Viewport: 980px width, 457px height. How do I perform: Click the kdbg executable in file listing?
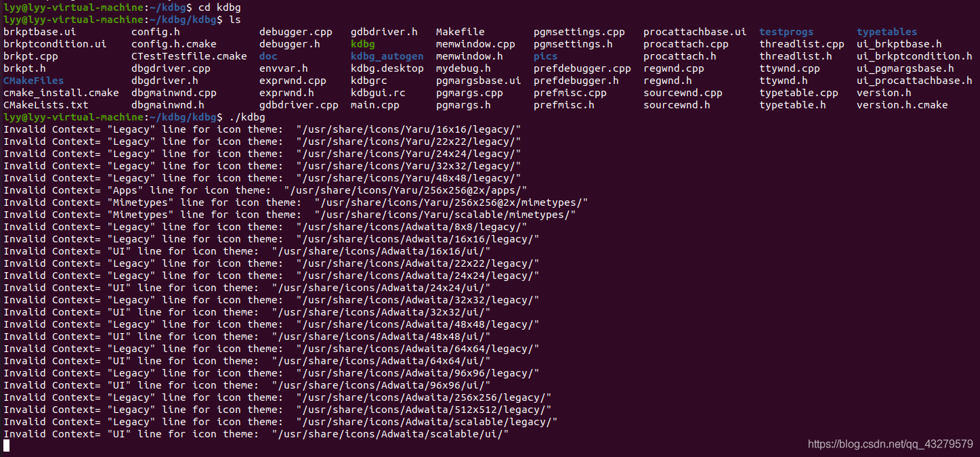pos(362,44)
